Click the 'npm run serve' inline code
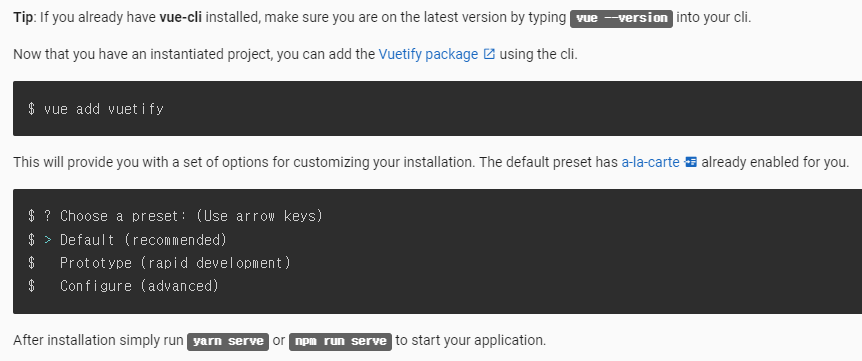 [x=340, y=341]
